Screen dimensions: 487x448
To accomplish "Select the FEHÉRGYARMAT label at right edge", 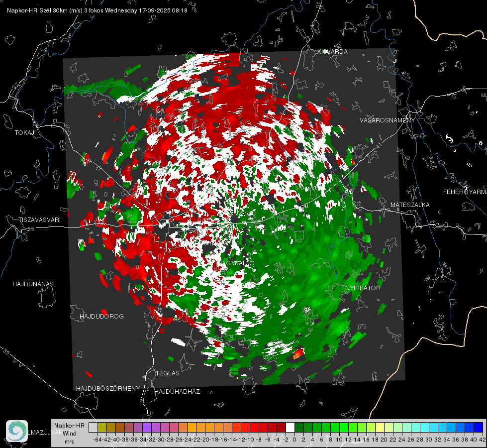I will tap(465, 192).
